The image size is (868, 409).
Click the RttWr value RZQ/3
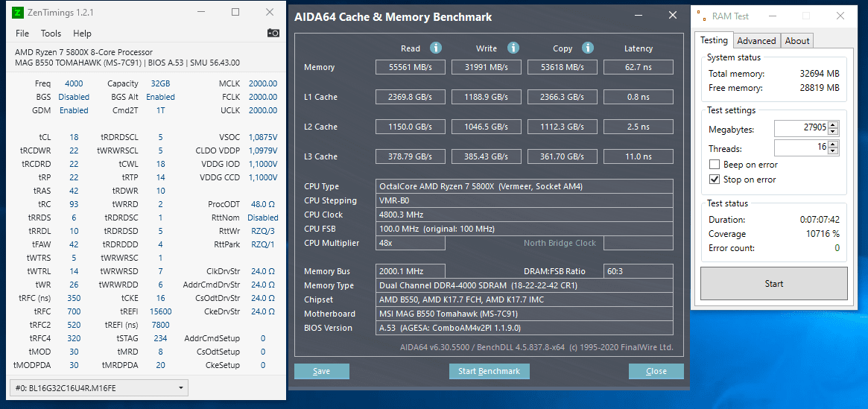click(264, 231)
